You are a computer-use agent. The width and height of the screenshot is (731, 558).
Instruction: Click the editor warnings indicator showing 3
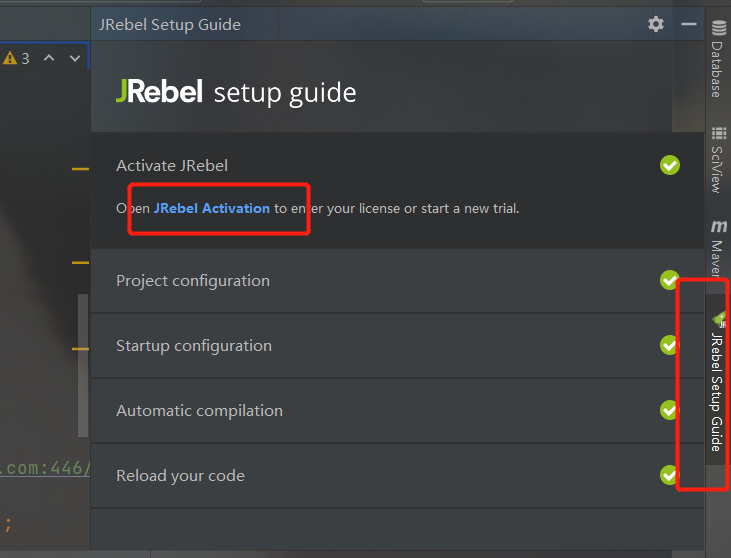tap(16, 58)
